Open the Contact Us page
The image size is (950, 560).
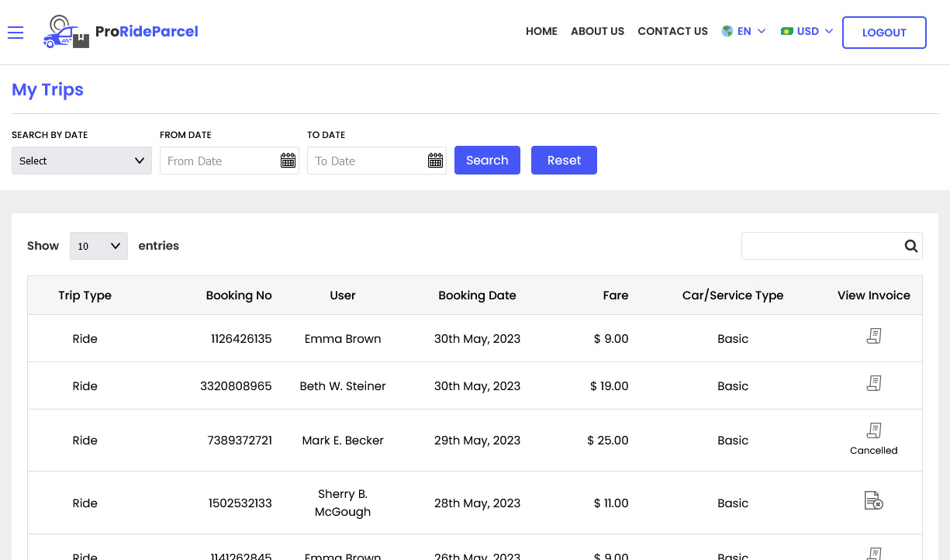point(672,31)
